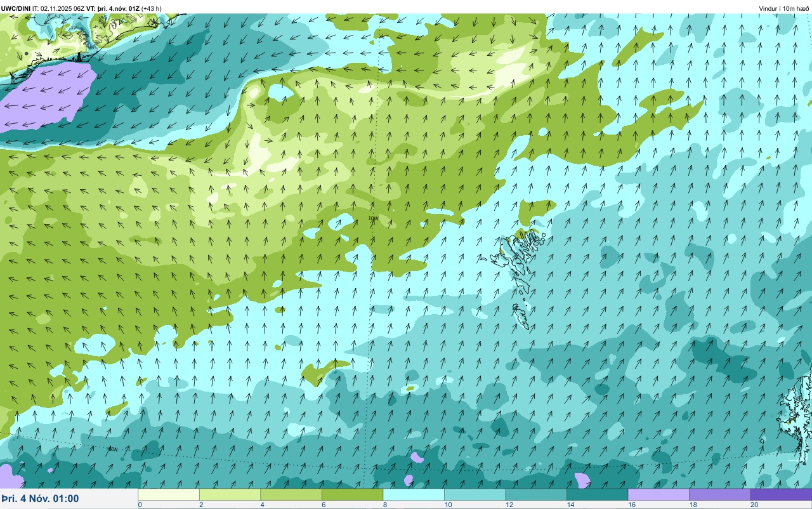Click the legend tick value '8'
The height and width of the screenshot is (509, 812).
point(384,505)
